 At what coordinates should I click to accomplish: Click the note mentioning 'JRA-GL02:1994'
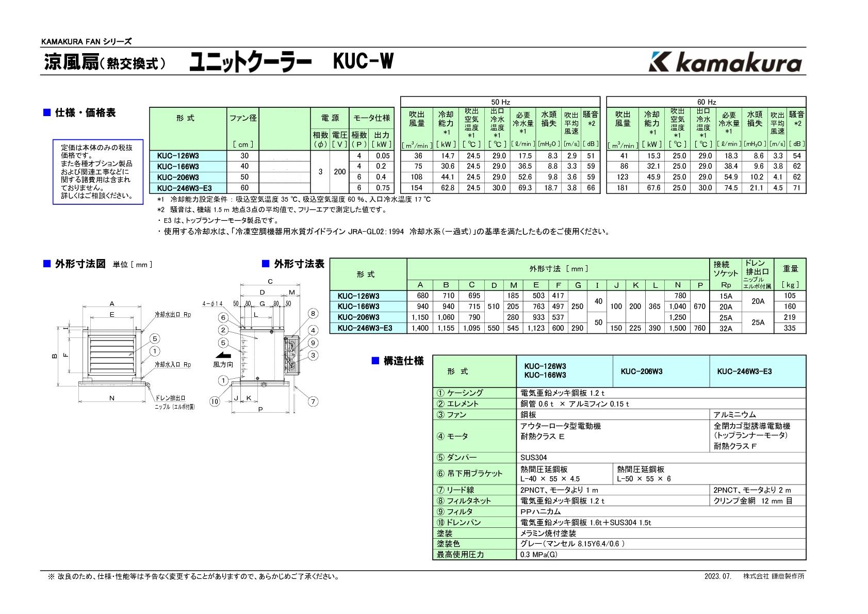coord(384,232)
